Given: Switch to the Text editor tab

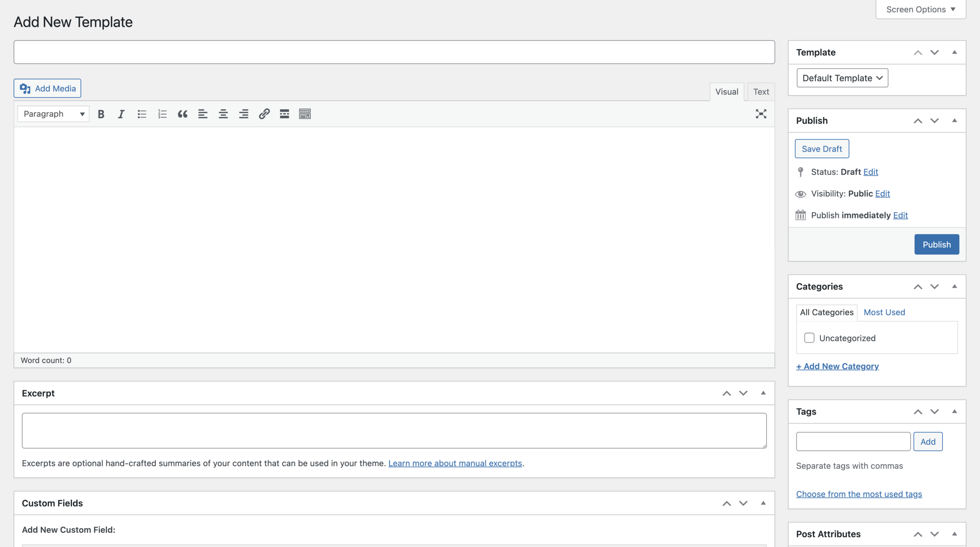Looking at the screenshot, I should (761, 92).
